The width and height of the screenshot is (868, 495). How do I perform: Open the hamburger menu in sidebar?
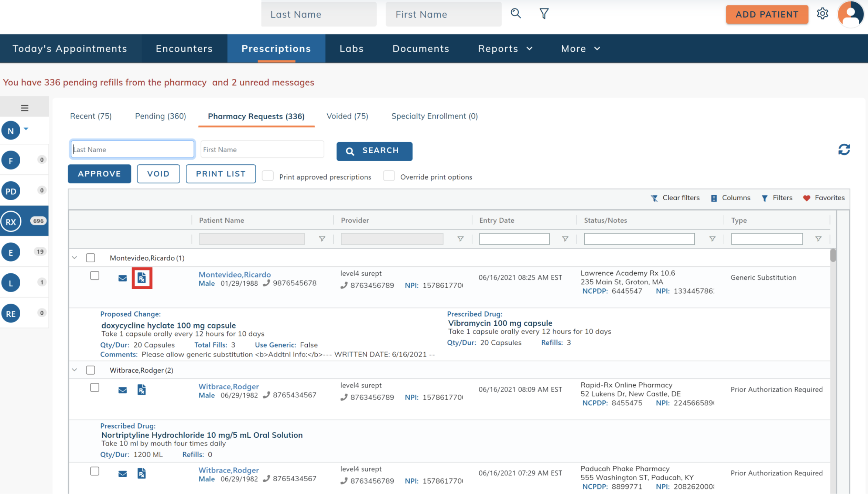[24, 108]
